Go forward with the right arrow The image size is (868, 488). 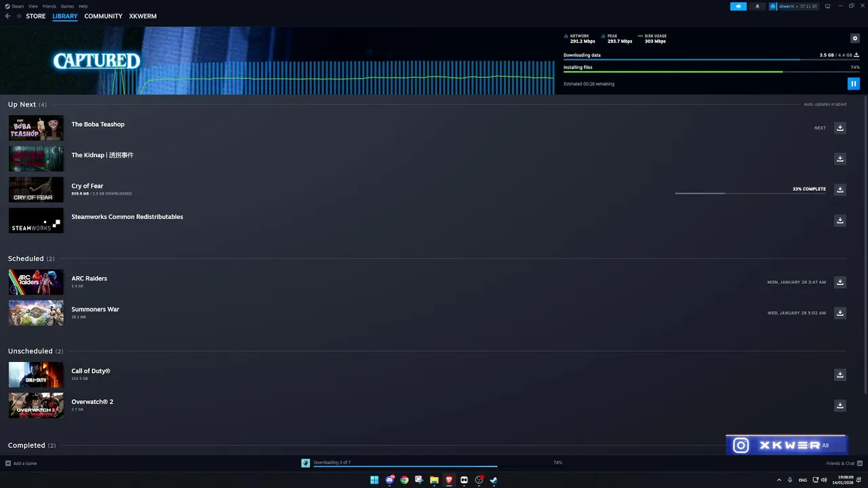[x=18, y=16]
